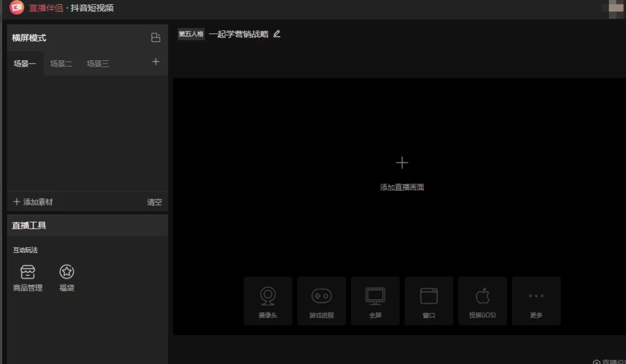Switch to the 场景二 scene tab

pyautogui.click(x=61, y=62)
